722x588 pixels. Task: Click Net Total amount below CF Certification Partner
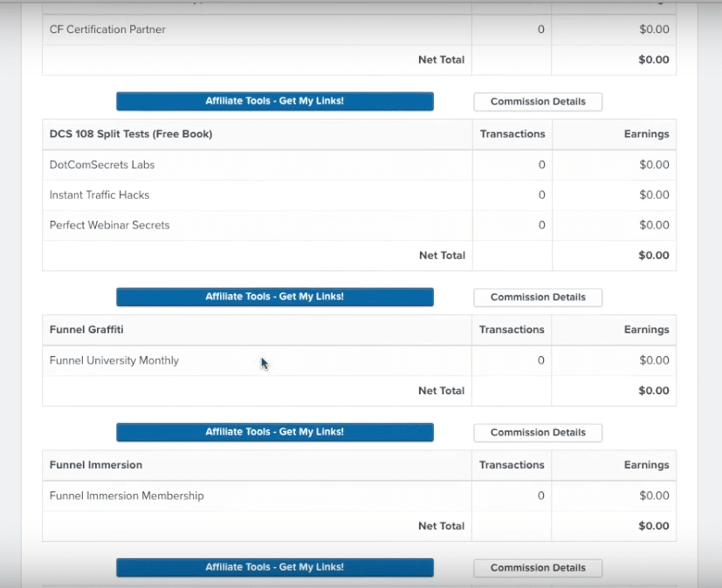(654, 60)
